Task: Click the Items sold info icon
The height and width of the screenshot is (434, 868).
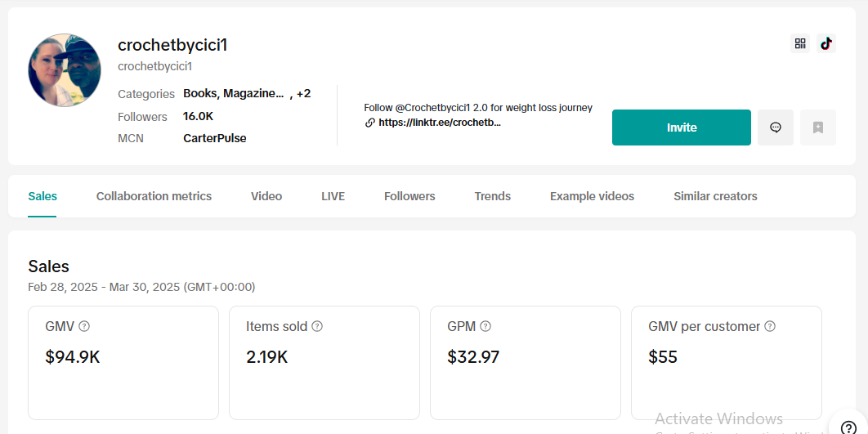Action: point(317,327)
